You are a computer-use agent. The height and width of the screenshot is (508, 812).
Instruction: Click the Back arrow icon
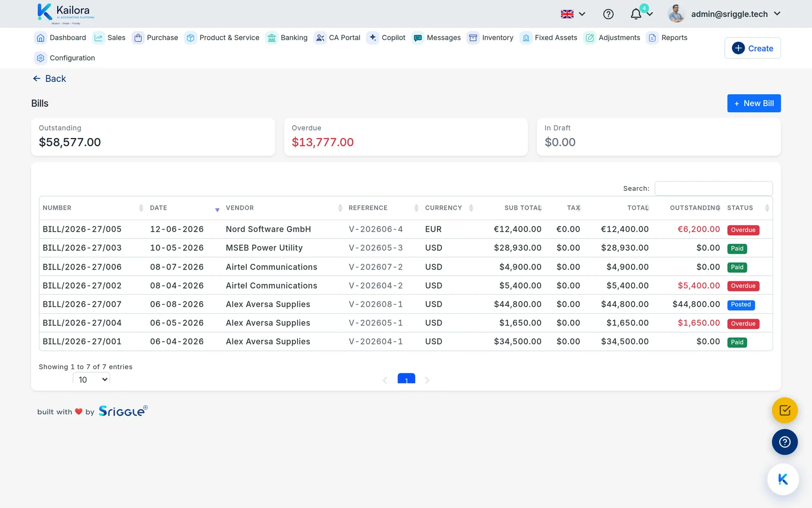[36, 79]
